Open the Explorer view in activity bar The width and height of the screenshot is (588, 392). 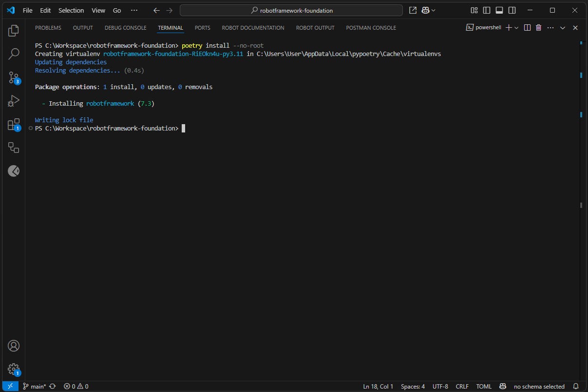pos(14,31)
